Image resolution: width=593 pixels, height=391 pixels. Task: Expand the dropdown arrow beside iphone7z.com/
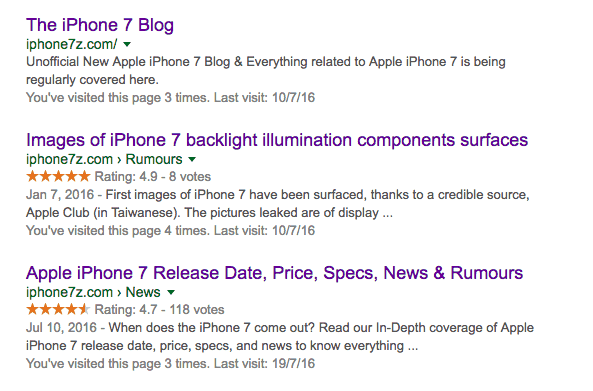point(127,44)
